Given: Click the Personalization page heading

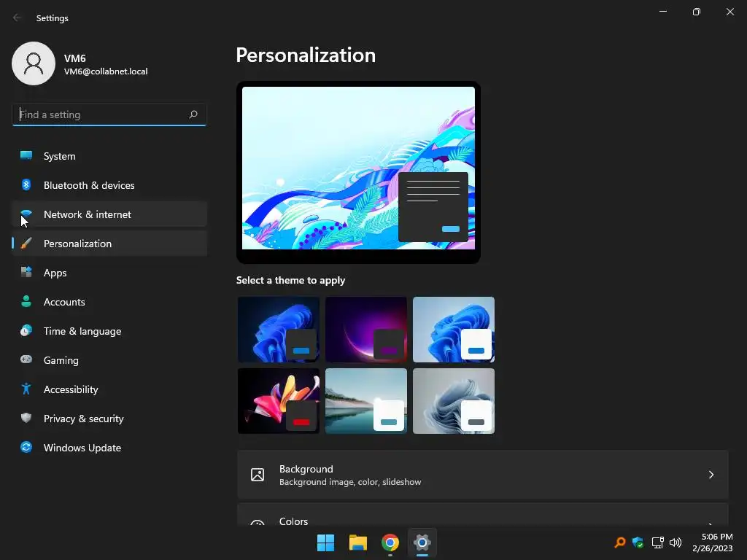Looking at the screenshot, I should [x=306, y=55].
